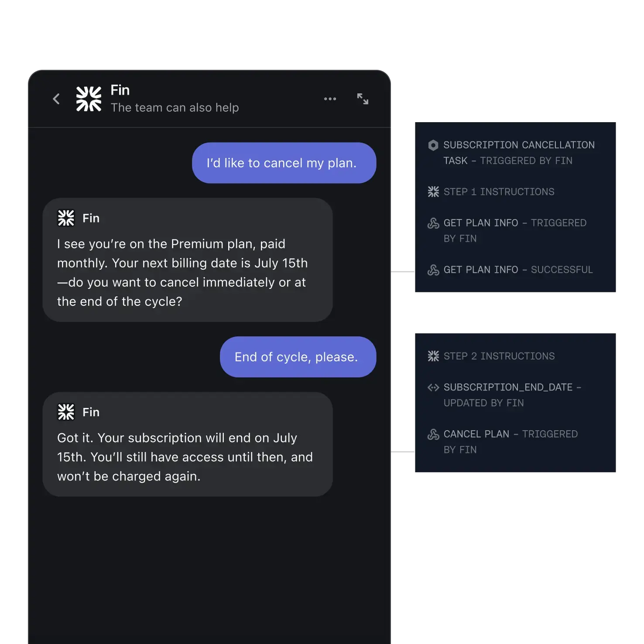Click the Fin title in the header
This screenshot has width=644, height=644.
120,90
